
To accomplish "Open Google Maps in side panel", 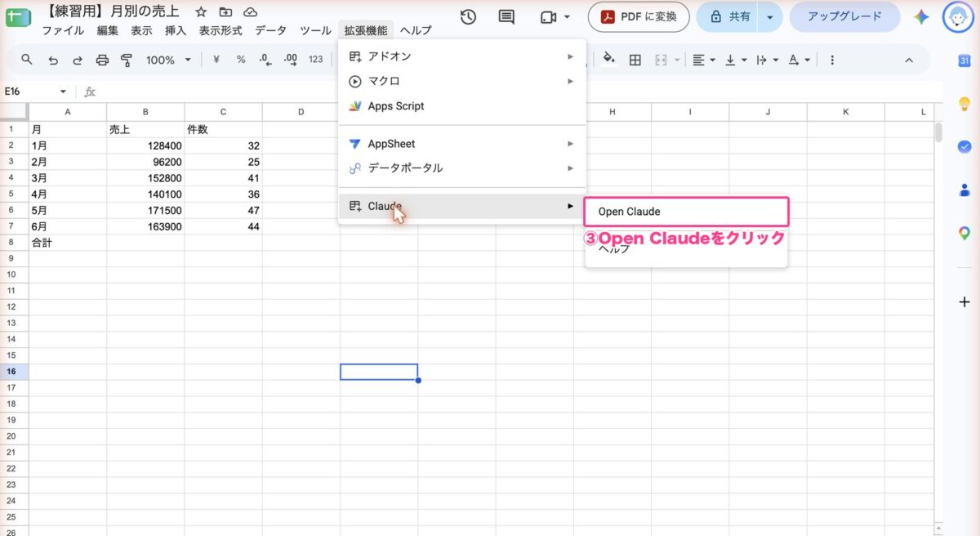I will [964, 233].
